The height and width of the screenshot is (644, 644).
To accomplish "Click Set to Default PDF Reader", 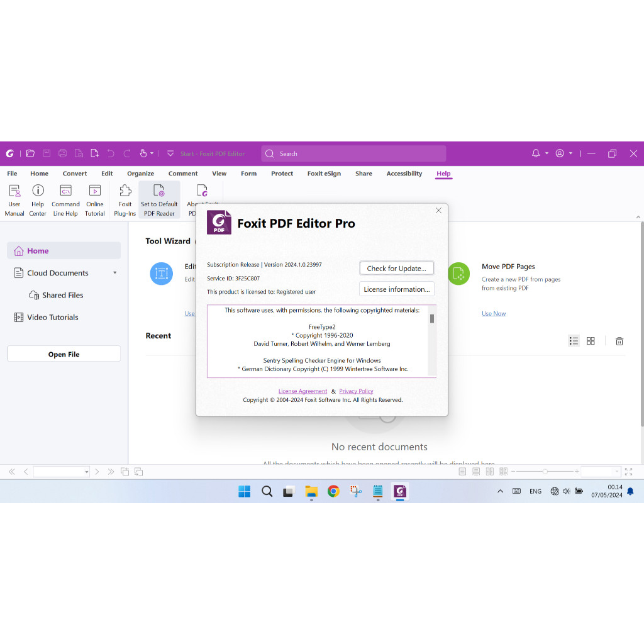I will (x=158, y=198).
